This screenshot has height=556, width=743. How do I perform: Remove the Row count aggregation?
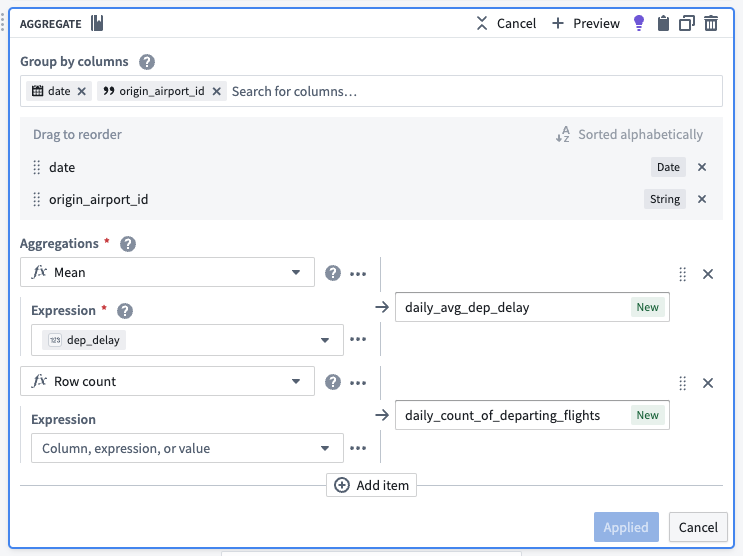coord(708,383)
